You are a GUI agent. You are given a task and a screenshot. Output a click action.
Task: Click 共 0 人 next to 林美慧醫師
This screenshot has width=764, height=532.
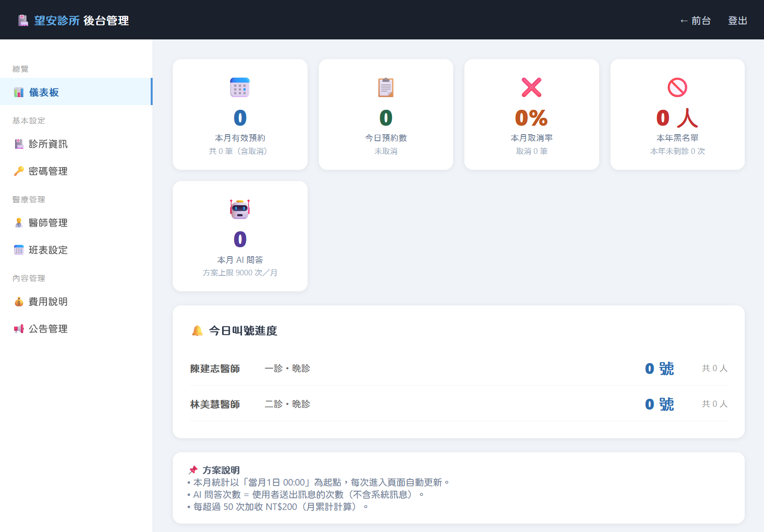714,403
